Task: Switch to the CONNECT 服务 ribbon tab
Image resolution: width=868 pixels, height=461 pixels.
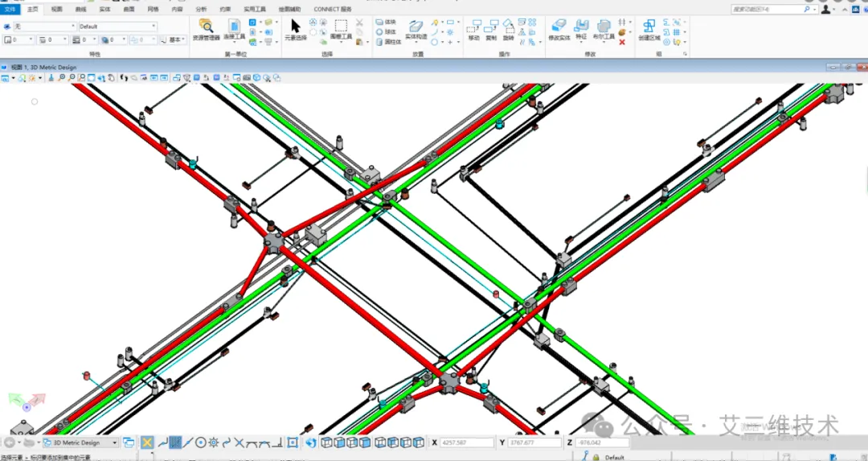Action: click(x=333, y=10)
